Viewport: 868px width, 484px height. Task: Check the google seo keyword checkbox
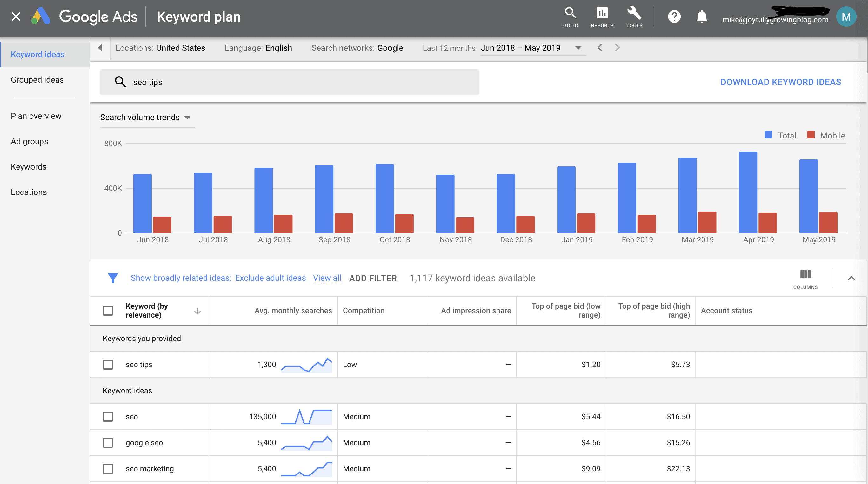pyautogui.click(x=108, y=443)
